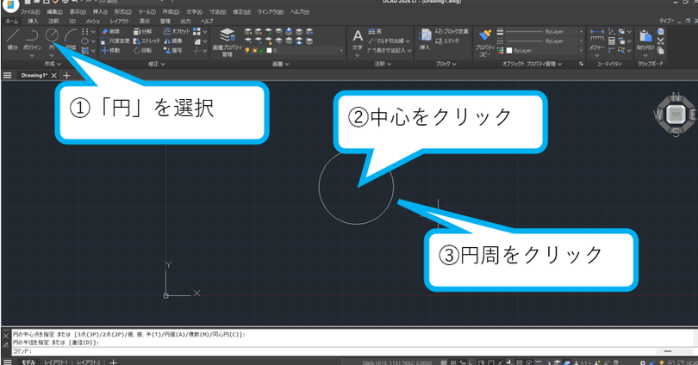698x365 pixels.
Task: Expand the Circle (円) dropdown arrow
Action: [52, 56]
